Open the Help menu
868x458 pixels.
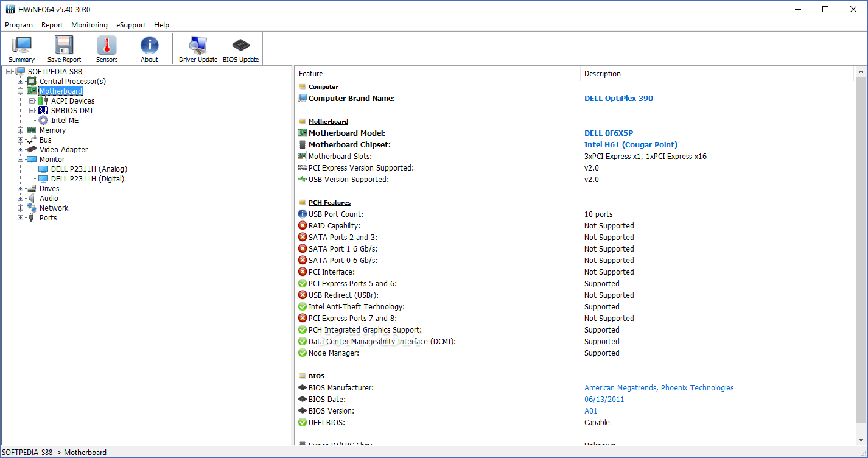point(161,25)
